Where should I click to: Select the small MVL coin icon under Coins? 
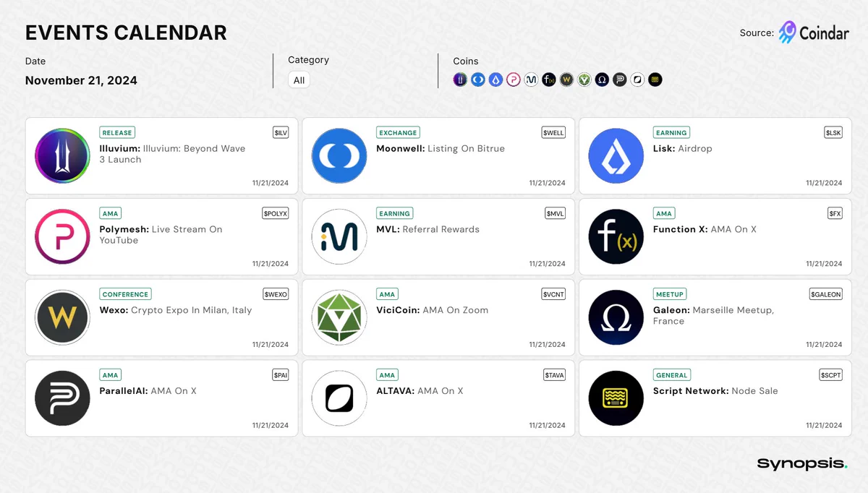click(531, 80)
